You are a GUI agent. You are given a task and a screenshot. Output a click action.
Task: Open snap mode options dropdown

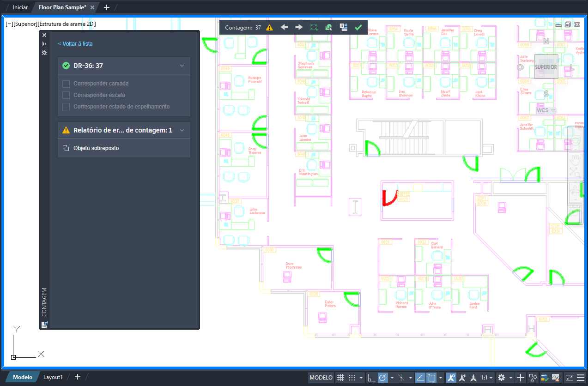click(x=361, y=378)
